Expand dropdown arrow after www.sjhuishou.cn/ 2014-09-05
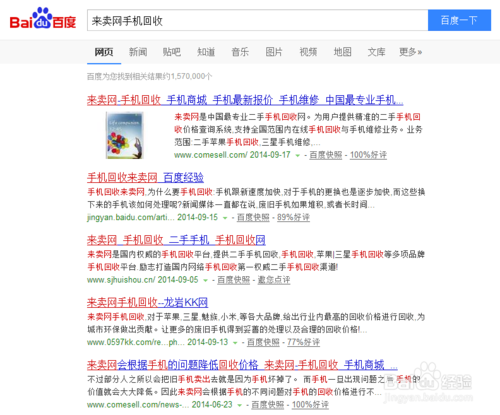The height and width of the screenshot is (415, 500). point(205,280)
